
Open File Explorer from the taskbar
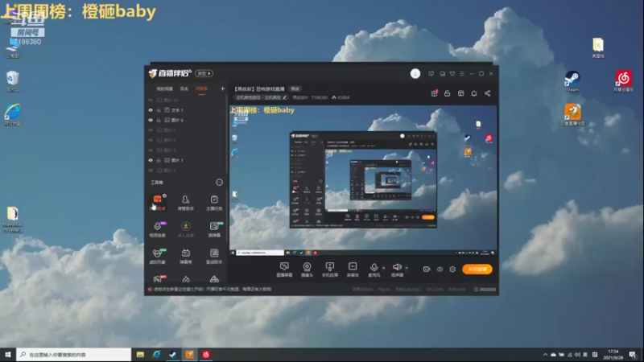(140, 355)
